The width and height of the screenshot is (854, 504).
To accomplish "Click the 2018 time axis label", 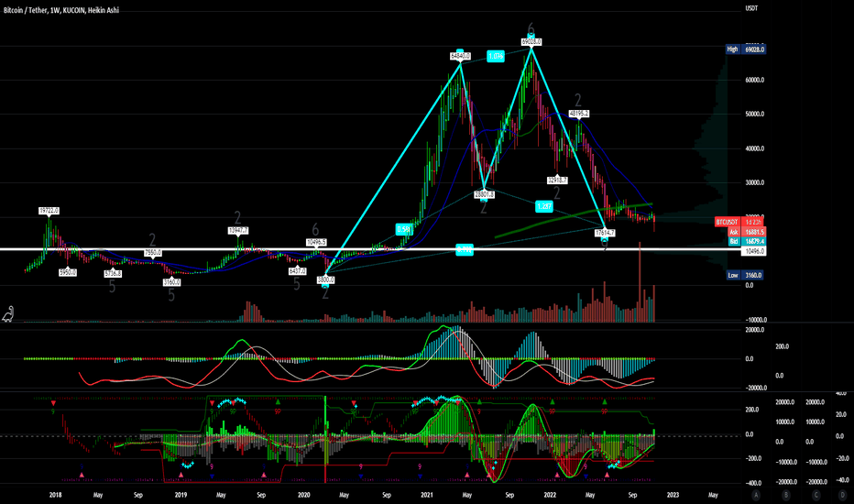I will [x=56, y=495].
